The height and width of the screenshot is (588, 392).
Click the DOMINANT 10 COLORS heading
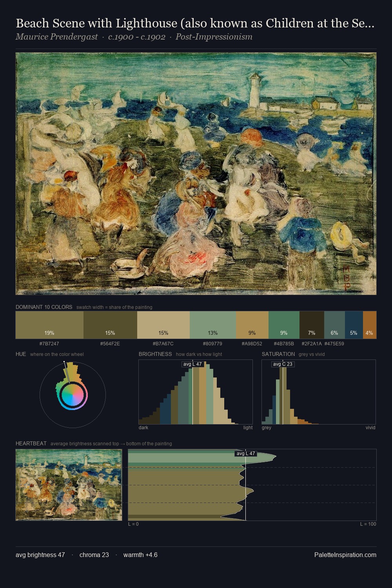pyautogui.click(x=44, y=307)
